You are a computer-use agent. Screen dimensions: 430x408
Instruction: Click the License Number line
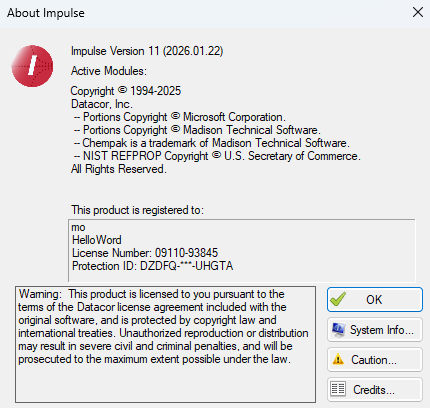[145, 253]
